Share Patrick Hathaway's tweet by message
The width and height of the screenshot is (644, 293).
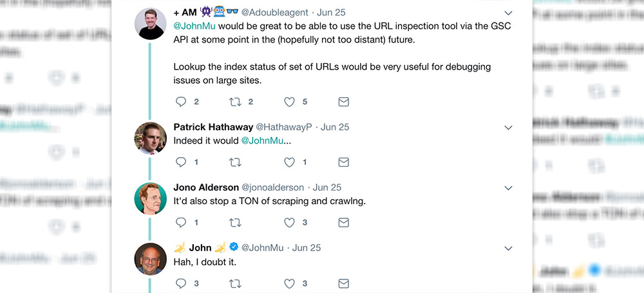pos(344,162)
